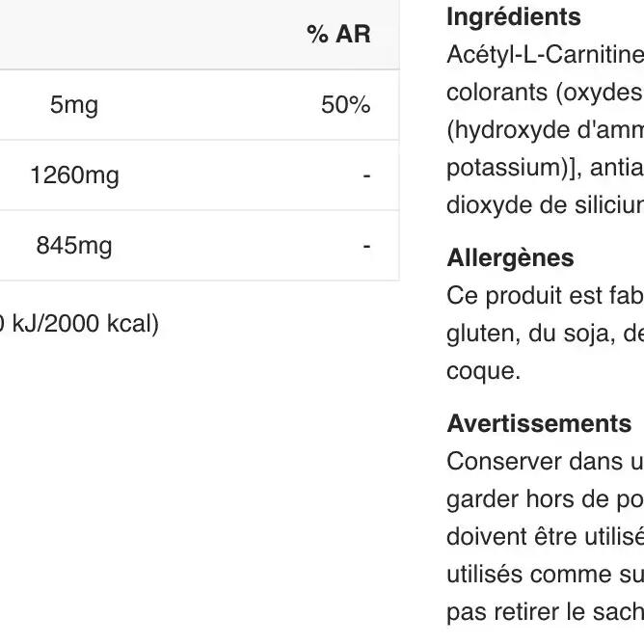
Task: Select the 5mg value cell
Action: click(74, 105)
